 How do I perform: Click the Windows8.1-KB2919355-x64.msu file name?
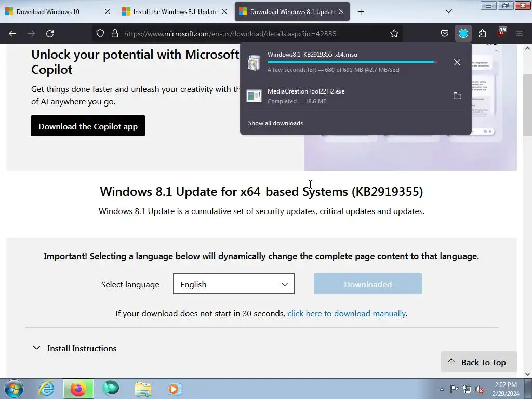pyautogui.click(x=312, y=54)
